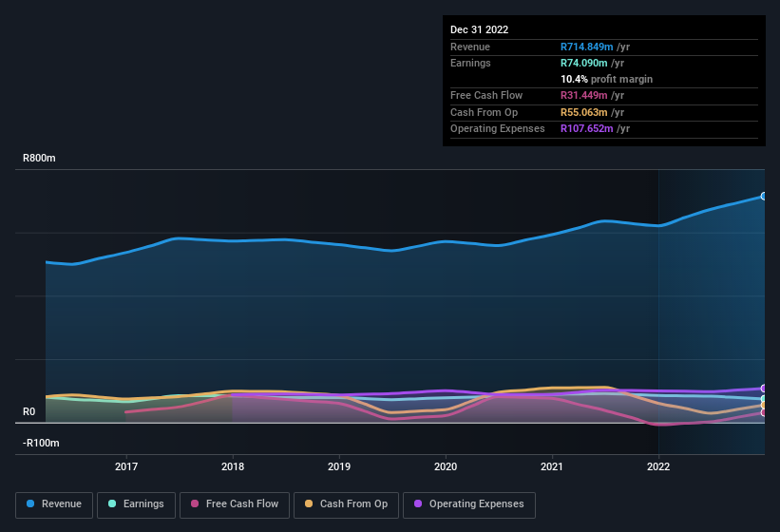Click the Cash From Op orange end-point marker
This screenshot has height=532, width=780.
764,406
